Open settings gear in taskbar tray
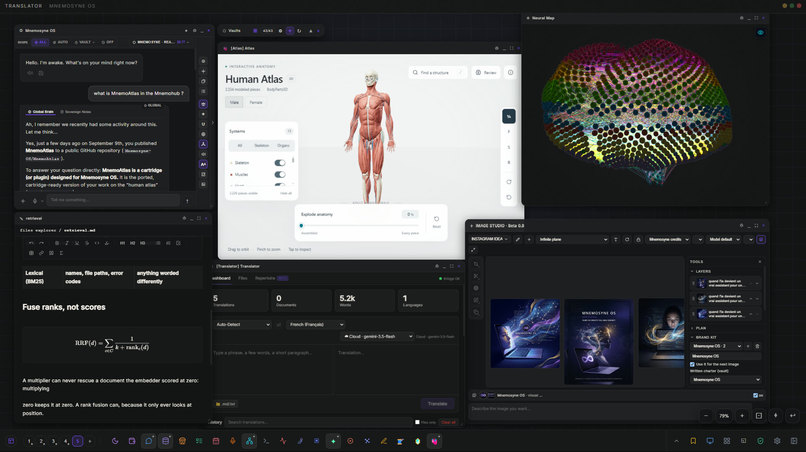Screen dimensions: 806x452 [777, 441]
